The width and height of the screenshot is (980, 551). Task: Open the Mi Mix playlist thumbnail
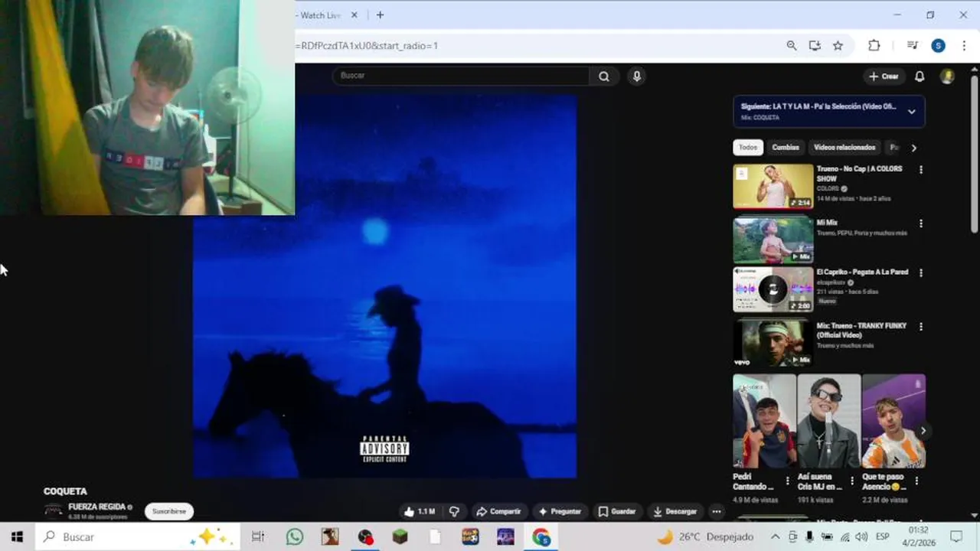tap(773, 240)
